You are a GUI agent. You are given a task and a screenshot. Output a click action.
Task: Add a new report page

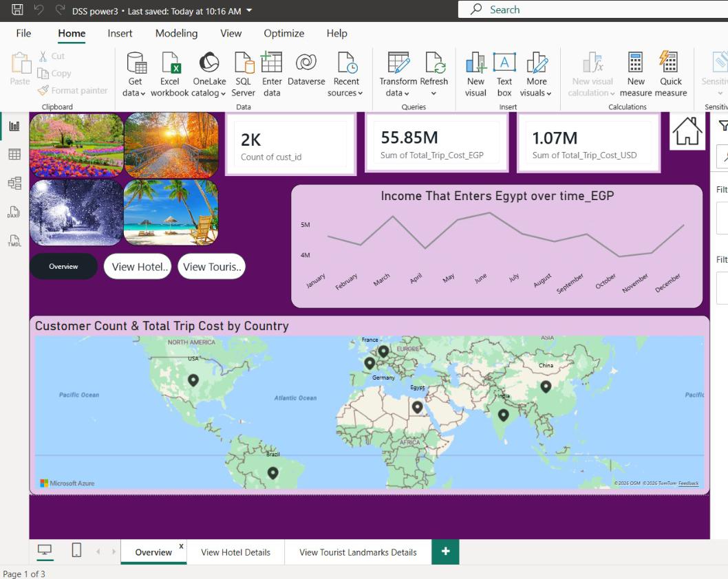click(445, 551)
